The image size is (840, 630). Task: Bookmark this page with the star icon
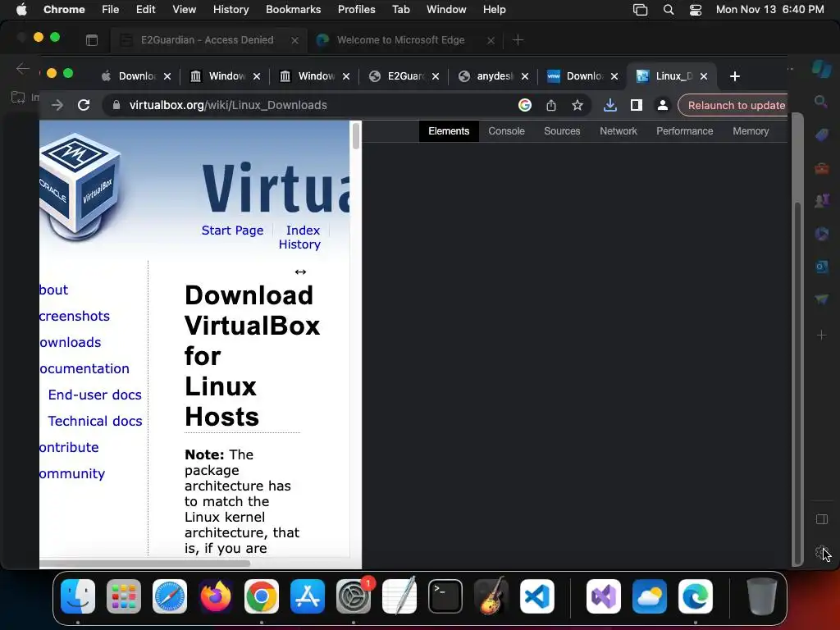(577, 105)
